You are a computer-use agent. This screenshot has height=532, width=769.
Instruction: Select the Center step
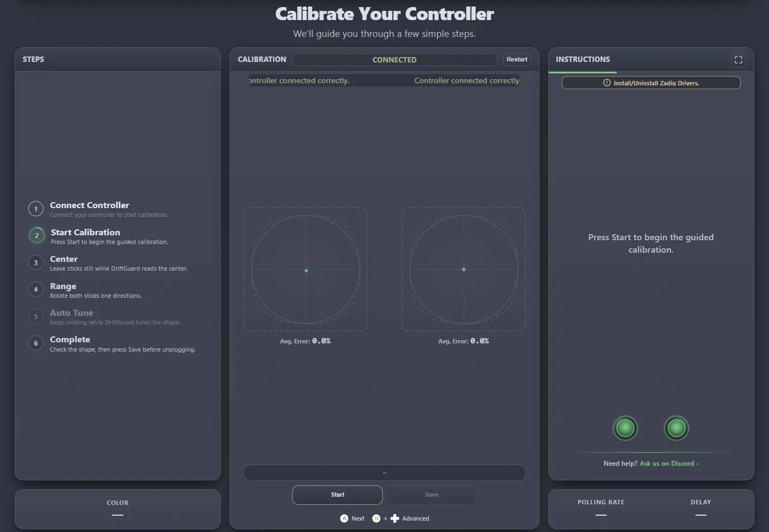[109, 263]
